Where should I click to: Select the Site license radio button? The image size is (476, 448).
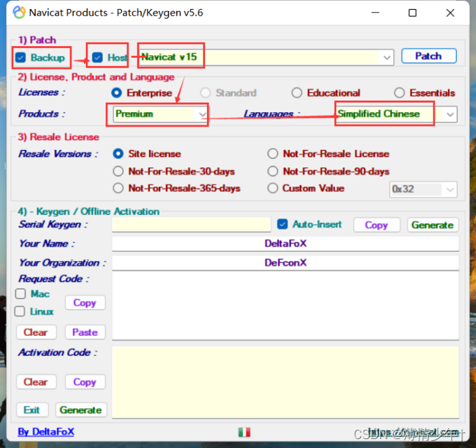pos(118,153)
